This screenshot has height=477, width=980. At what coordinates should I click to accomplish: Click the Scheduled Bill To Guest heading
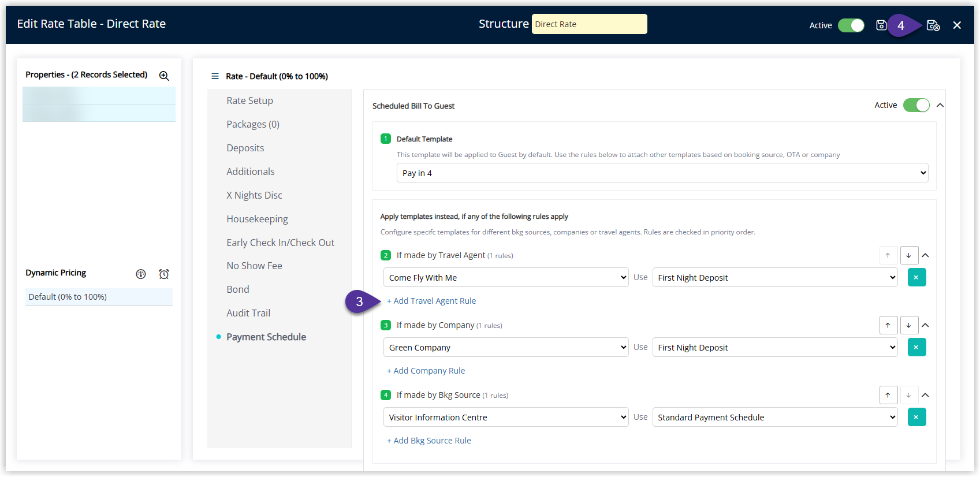pyautogui.click(x=413, y=106)
